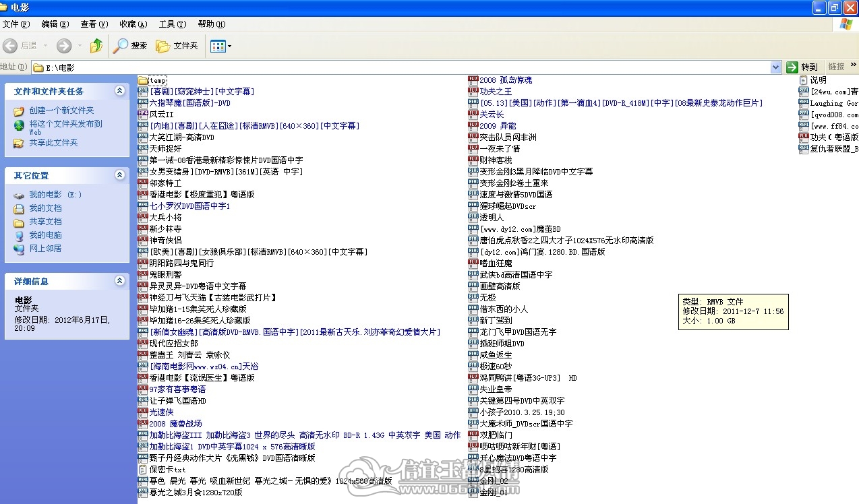The image size is (859, 504).
Task: Click the 网上邻居 network icon
Action: click(19, 249)
